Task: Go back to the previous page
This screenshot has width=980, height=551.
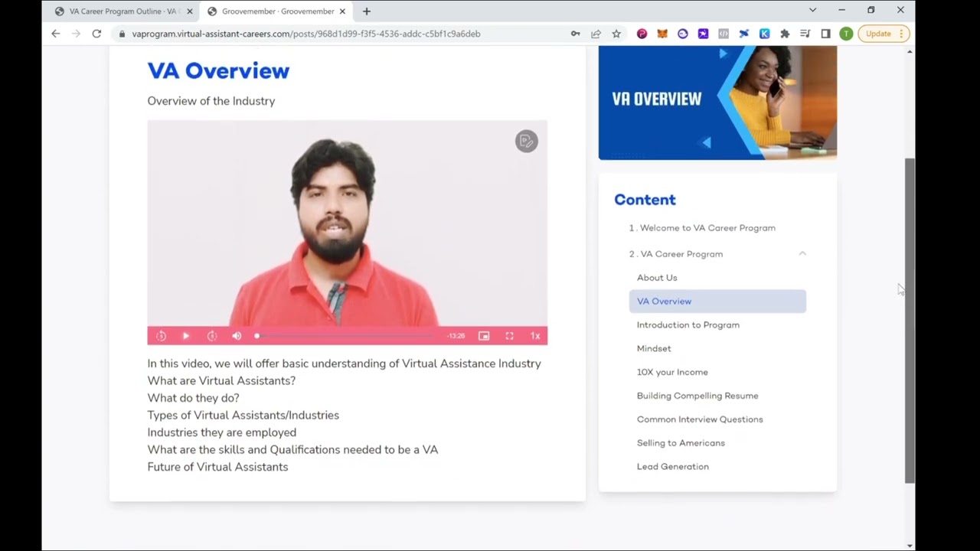Action: pos(55,34)
